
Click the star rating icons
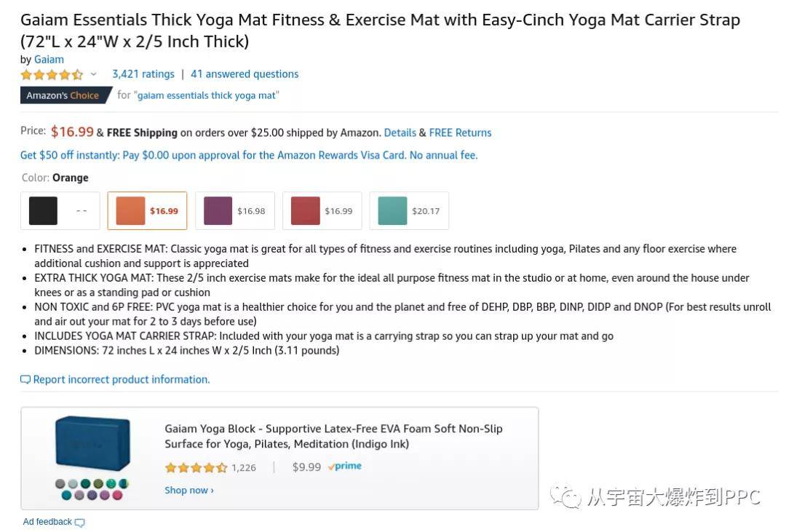click(x=52, y=75)
